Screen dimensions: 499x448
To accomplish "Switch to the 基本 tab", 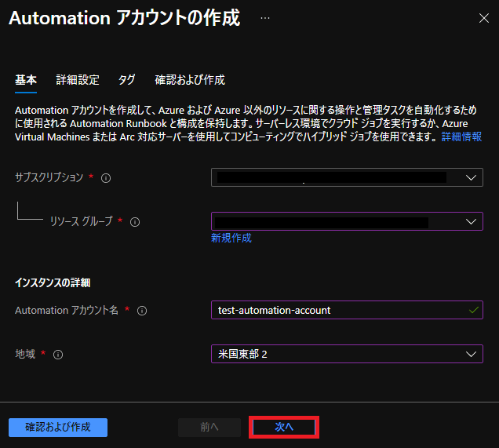I will 26,79.
